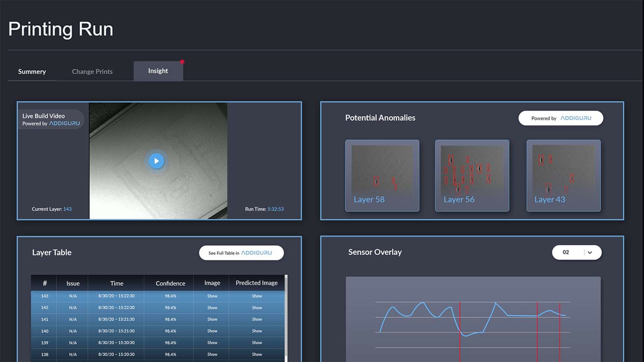Open the Layer 56 anomaly thumbnail
The image size is (644, 362).
pyautogui.click(x=472, y=175)
